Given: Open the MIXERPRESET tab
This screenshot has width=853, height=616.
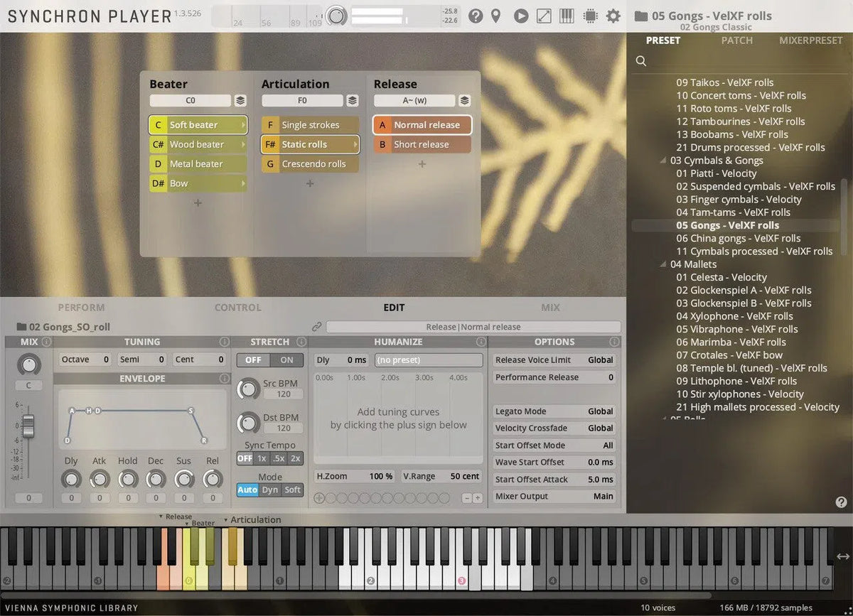Looking at the screenshot, I should pyautogui.click(x=810, y=40).
